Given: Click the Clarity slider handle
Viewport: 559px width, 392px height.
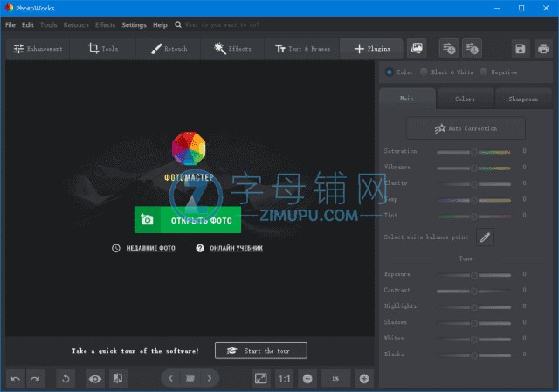Looking at the screenshot, I should point(474,184).
